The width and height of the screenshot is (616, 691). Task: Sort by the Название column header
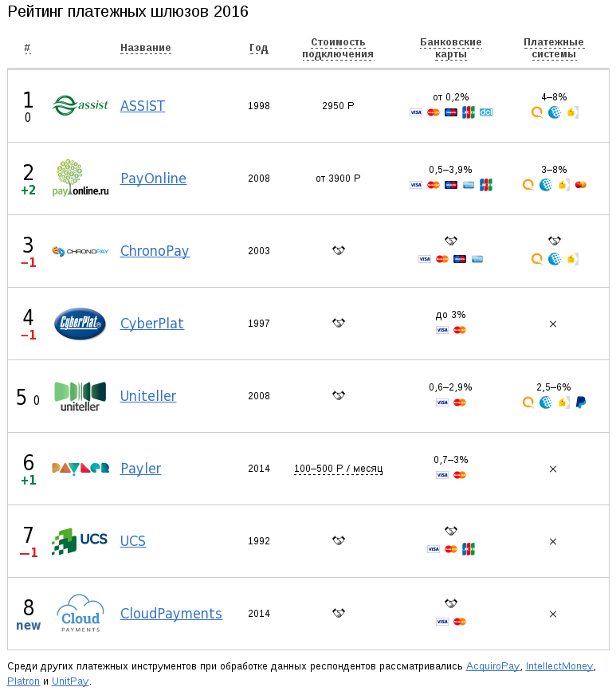pos(146,48)
